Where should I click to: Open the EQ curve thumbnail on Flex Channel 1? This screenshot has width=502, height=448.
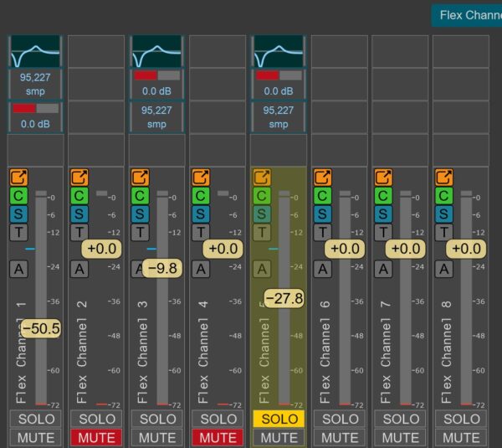click(x=35, y=51)
